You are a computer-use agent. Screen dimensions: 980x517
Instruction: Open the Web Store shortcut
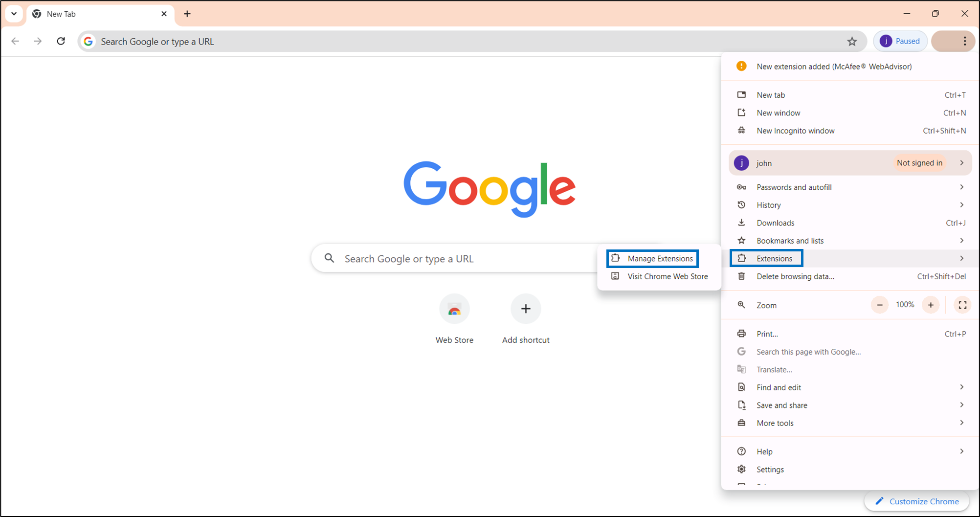[454, 319]
